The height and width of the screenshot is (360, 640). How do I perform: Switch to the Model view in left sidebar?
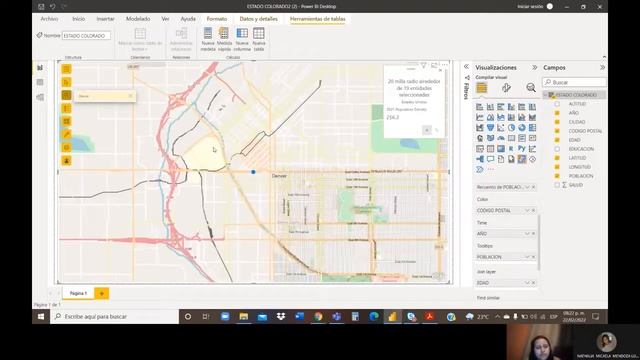click(x=40, y=97)
